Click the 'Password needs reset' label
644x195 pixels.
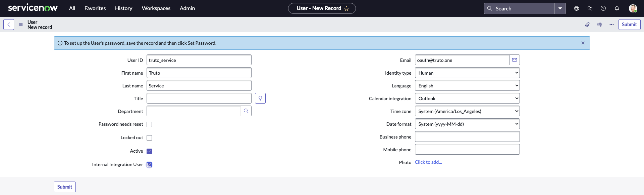click(x=121, y=124)
